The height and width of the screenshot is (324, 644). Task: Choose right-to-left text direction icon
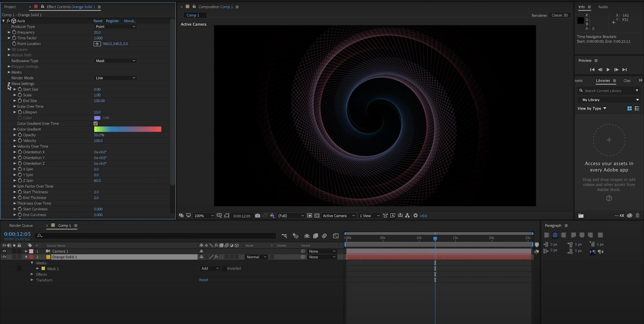(x=601, y=252)
